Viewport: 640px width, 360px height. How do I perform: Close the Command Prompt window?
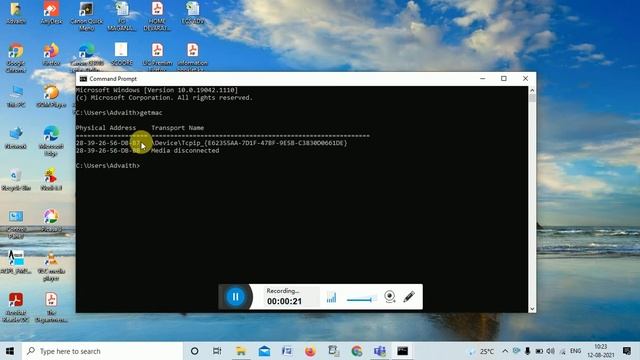(x=525, y=78)
